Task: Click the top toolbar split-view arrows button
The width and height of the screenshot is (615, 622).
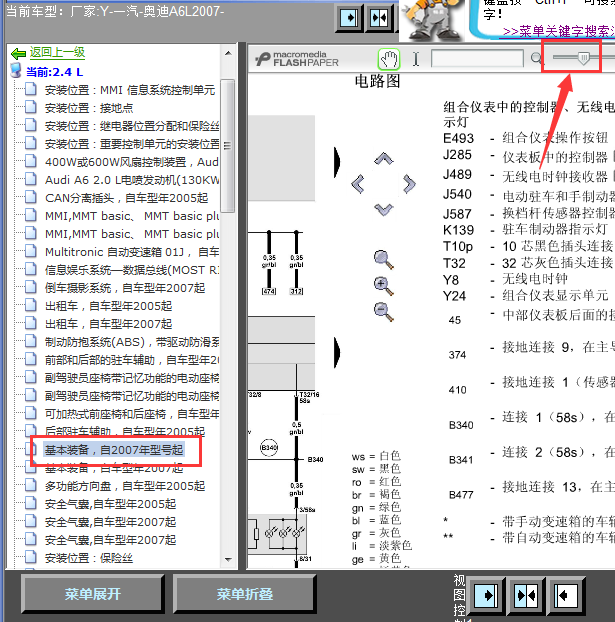Action: (x=379, y=18)
